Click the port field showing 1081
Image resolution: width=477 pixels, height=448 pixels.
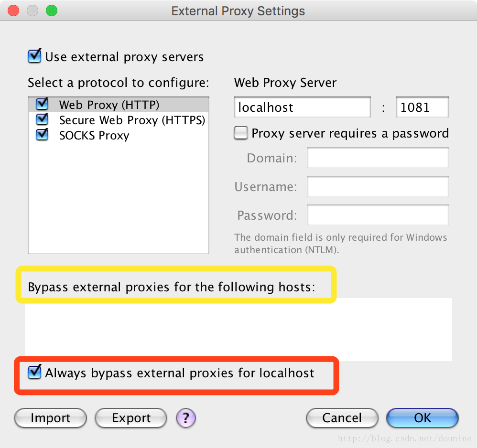tap(422, 107)
